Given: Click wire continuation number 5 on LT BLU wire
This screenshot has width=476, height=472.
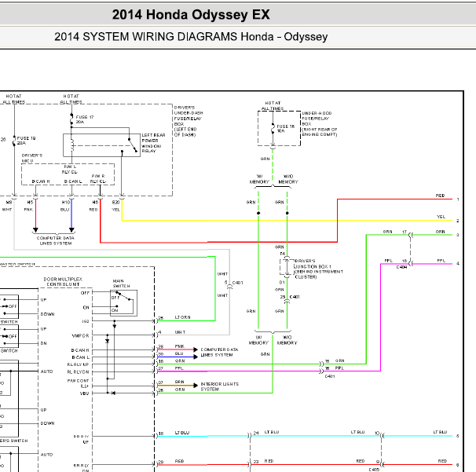Looking at the screenshot, I should click(x=457, y=436).
